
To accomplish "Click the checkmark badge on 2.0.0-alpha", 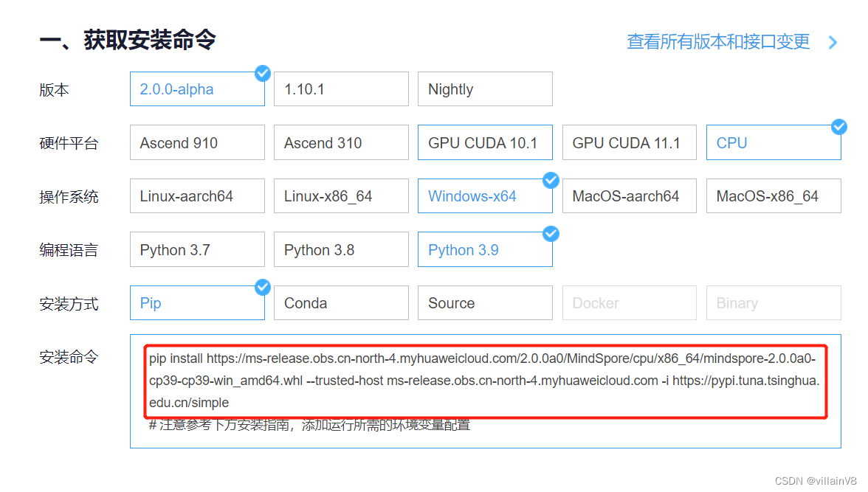I will point(263,73).
